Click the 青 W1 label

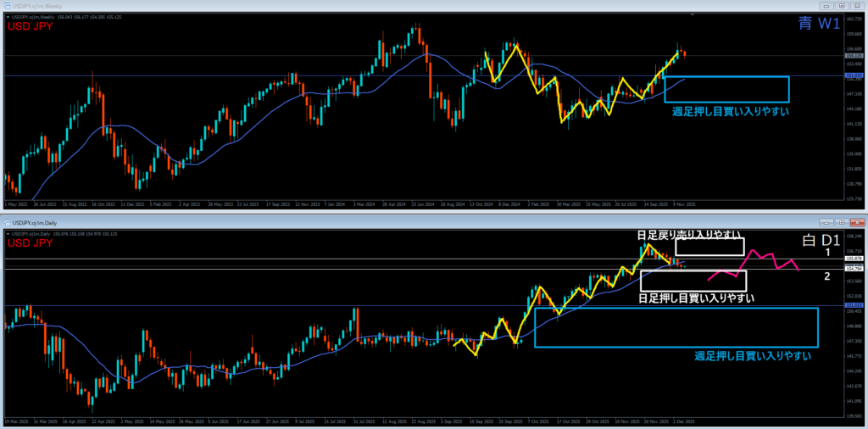(819, 23)
